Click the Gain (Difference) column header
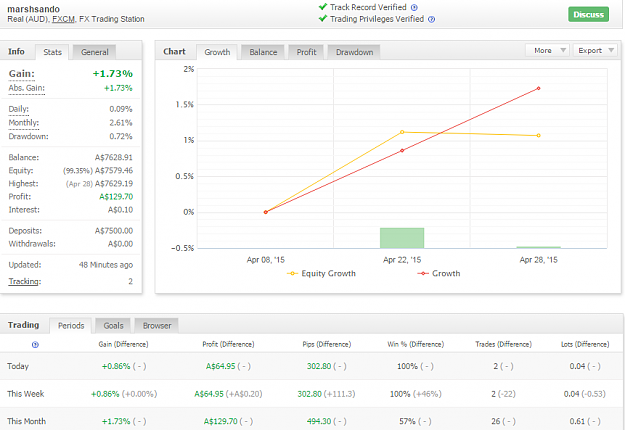The width and height of the screenshot is (625, 430). pyautogui.click(x=124, y=344)
